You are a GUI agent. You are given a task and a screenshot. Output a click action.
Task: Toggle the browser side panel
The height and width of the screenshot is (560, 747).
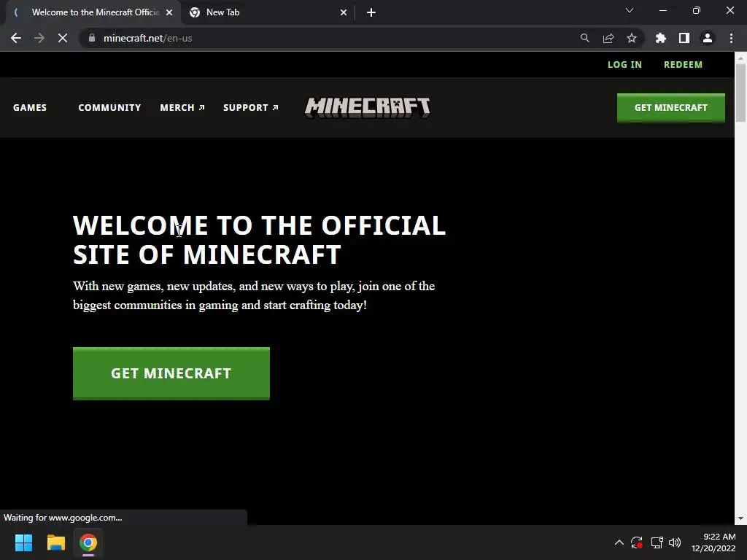coord(684,38)
